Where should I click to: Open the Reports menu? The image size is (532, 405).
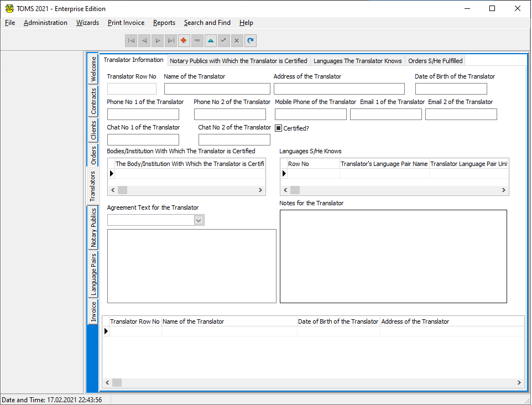click(164, 23)
